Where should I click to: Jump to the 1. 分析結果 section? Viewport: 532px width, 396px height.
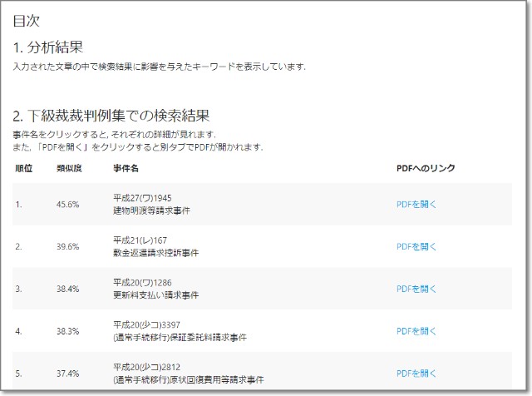tap(48, 47)
